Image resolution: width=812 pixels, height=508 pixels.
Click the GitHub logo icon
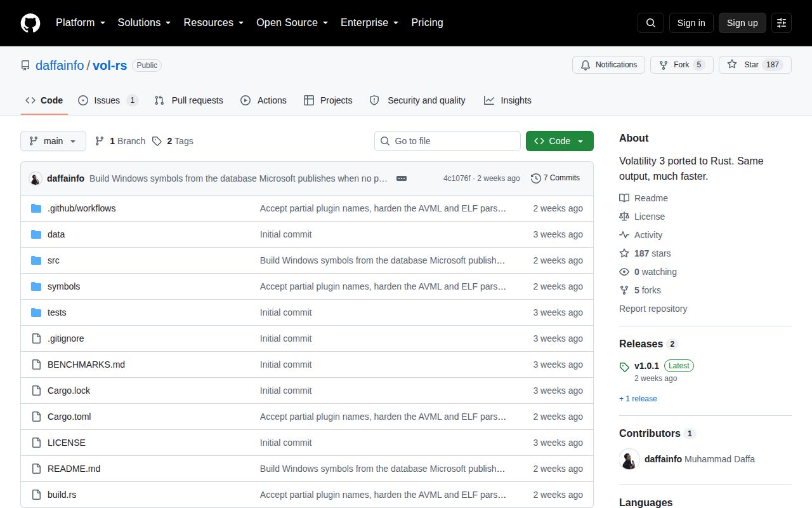pyautogui.click(x=30, y=23)
